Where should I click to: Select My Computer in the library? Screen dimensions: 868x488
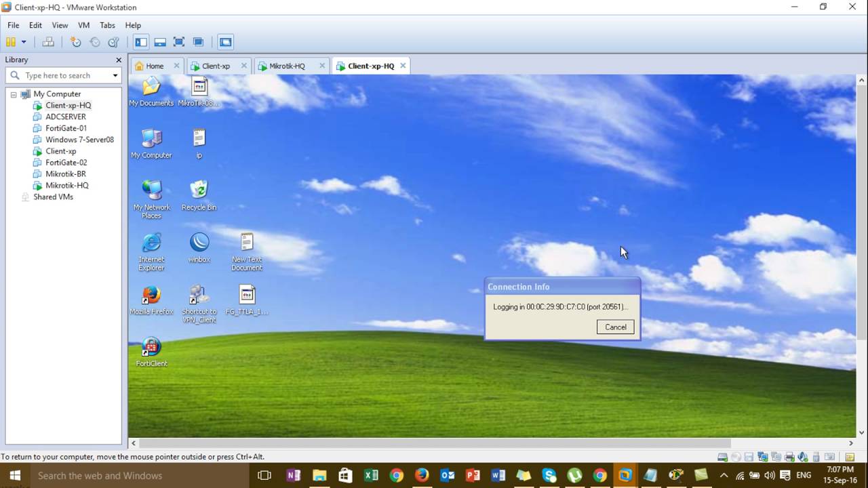click(57, 94)
